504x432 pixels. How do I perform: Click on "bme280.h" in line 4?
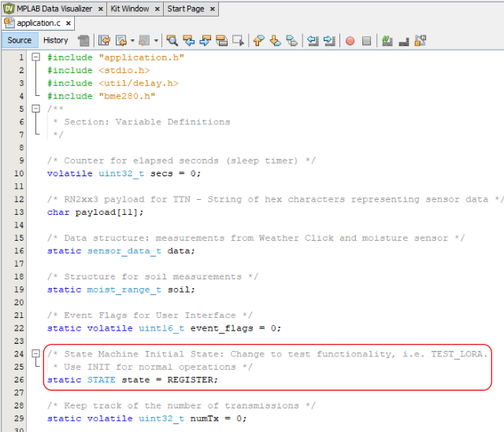pyautogui.click(x=127, y=96)
